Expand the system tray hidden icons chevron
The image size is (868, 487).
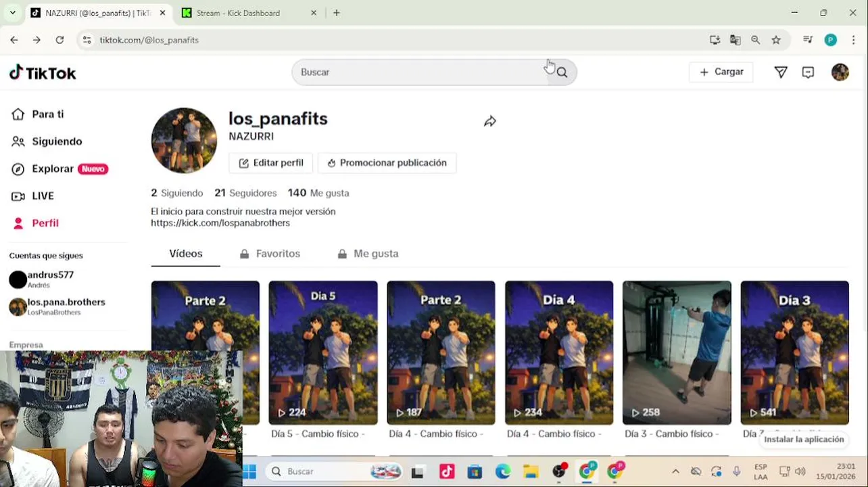tap(675, 471)
